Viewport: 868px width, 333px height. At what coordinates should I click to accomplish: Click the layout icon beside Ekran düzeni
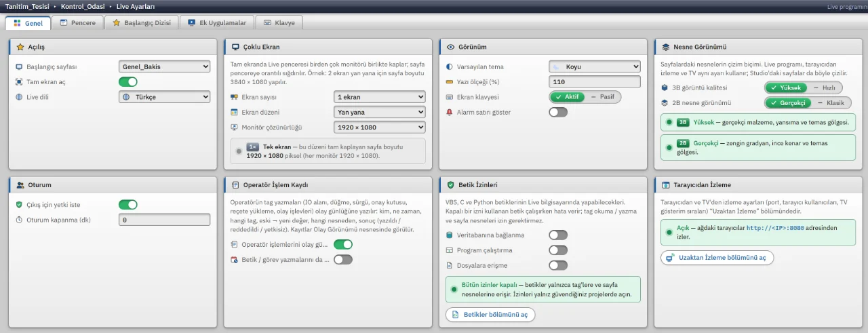pos(235,112)
